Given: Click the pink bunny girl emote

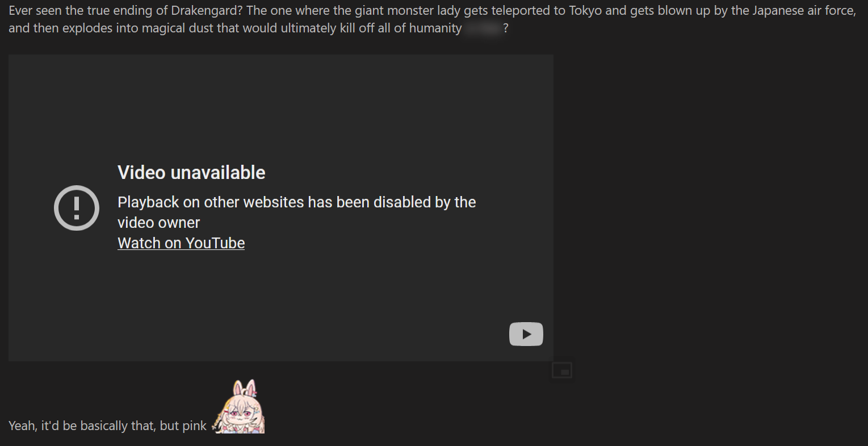Looking at the screenshot, I should coord(239,407).
